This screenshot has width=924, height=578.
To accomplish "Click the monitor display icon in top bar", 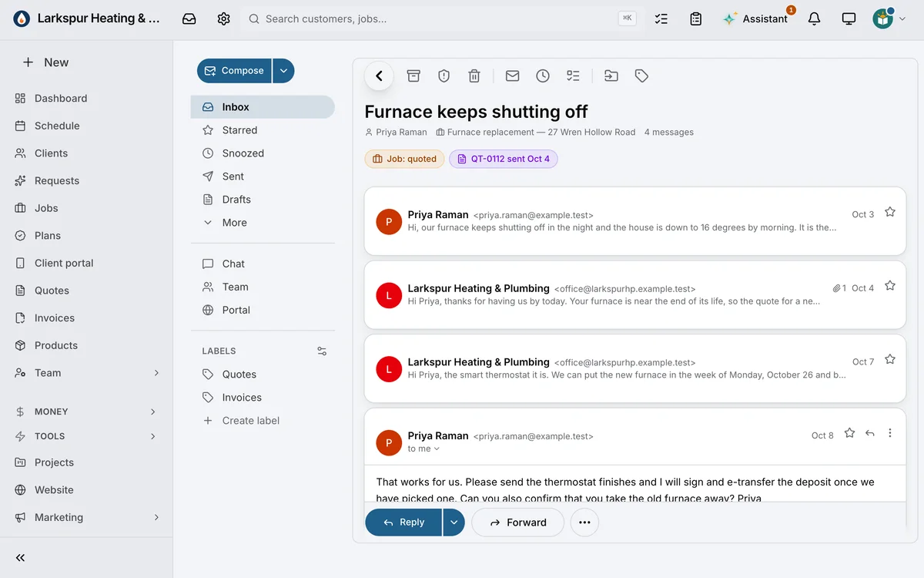I will click(849, 18).
